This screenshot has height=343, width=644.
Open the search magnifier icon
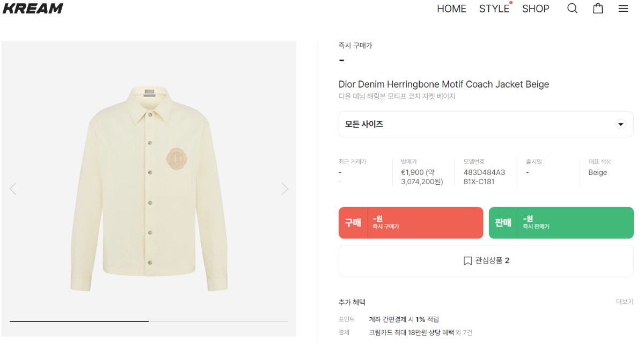point(573,9)
